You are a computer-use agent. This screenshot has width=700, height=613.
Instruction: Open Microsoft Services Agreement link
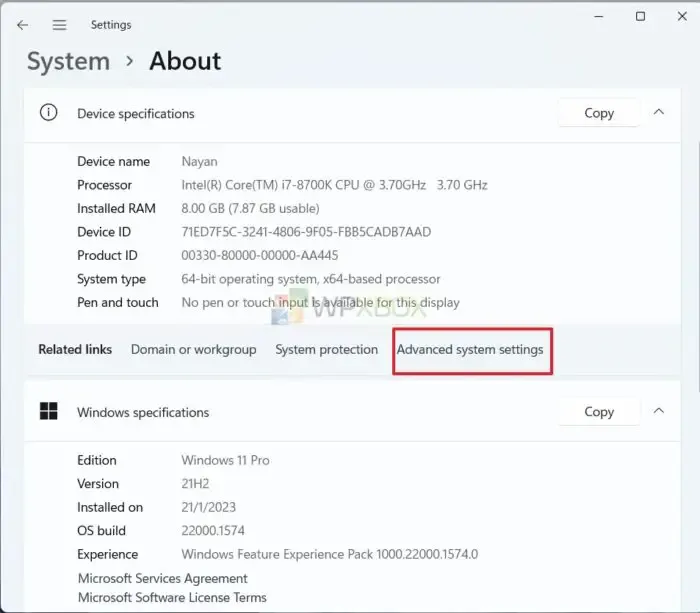point(162,579)
